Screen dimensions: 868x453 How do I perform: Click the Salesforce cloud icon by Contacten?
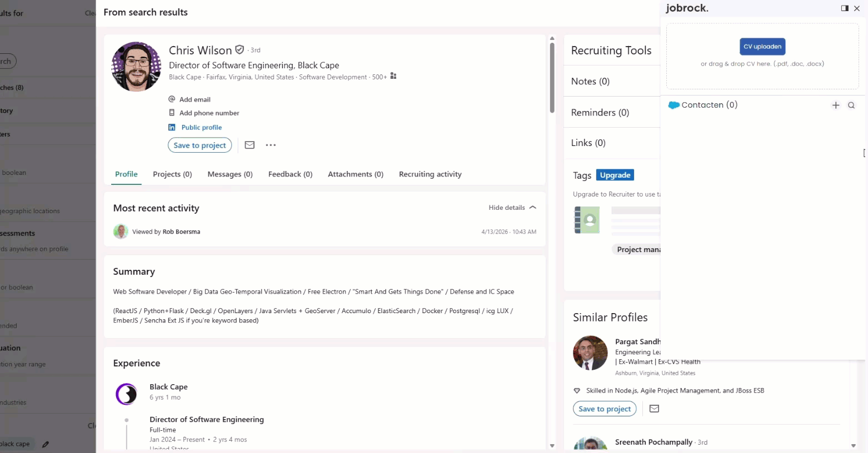click(674, 105)
